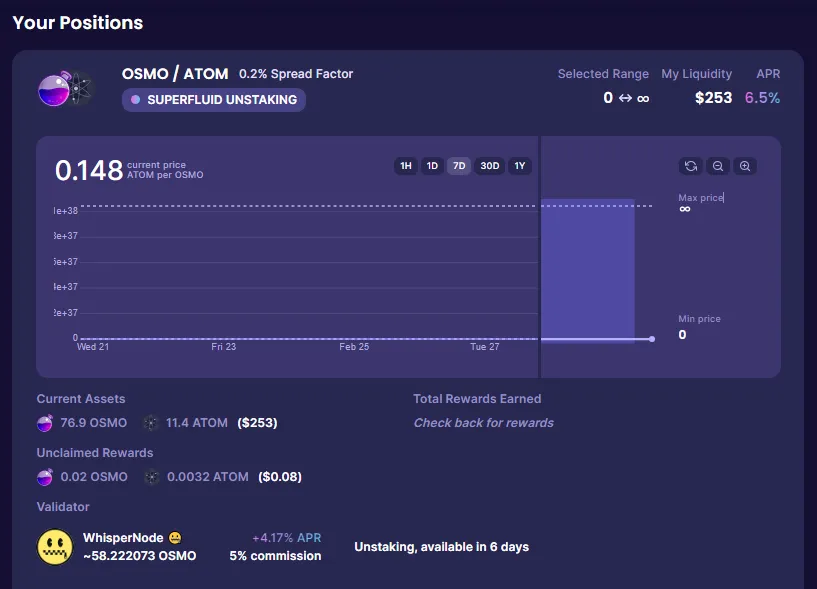Viewport: 817px width, 589px height.
Task: Click the Min price 0 value
Action: coord(682,335)
